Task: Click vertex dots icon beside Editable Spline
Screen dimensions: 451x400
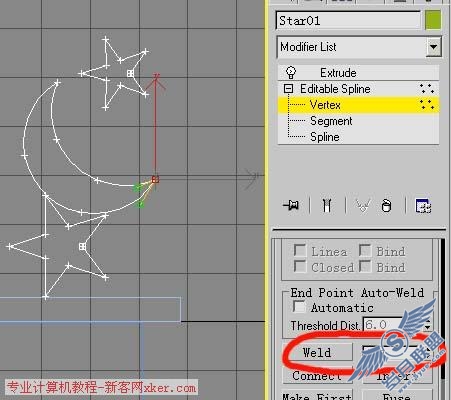Action: pos(427,89)
